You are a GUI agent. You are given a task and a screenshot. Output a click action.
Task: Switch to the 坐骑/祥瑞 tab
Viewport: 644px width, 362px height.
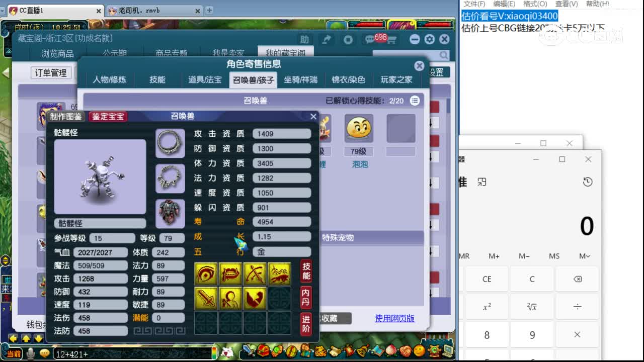(300, 79)
